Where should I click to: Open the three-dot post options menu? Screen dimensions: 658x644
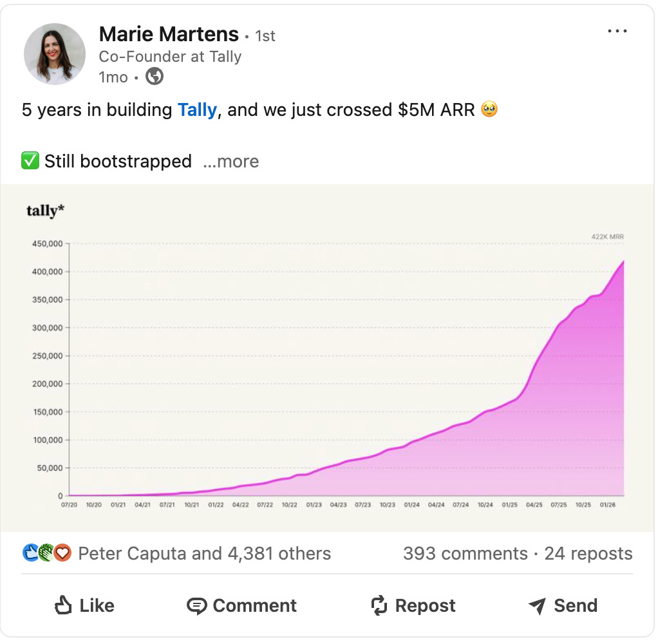pyautogui.click(x=617, y=31)
